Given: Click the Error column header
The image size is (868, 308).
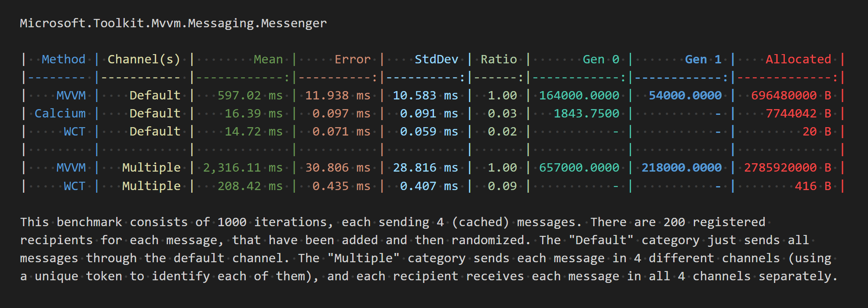Looking at the screenshot, I should [x=353, y=59].
